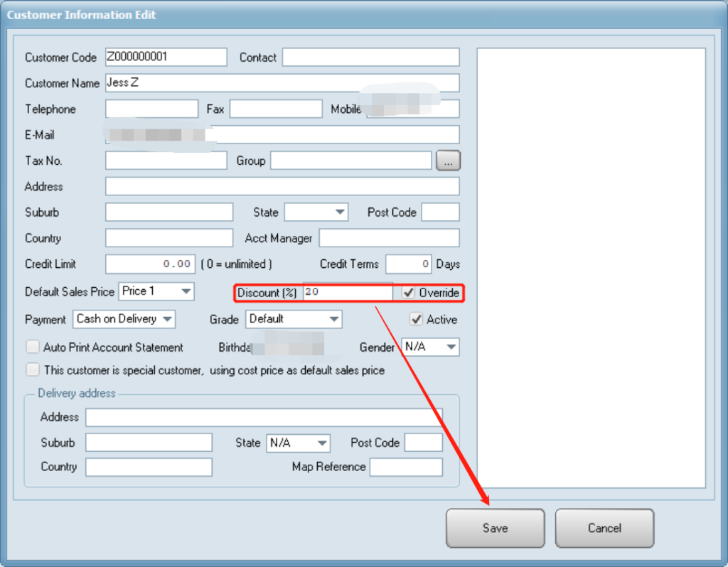Expand the Default Sales Price dropdown
This screenshot has width=728, height=567.
click(156, 291)
